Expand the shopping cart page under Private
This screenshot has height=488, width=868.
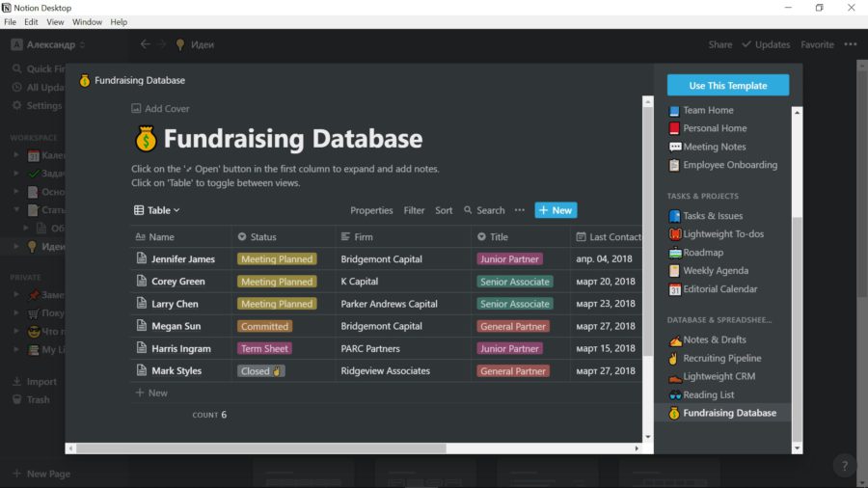(16, 312)
